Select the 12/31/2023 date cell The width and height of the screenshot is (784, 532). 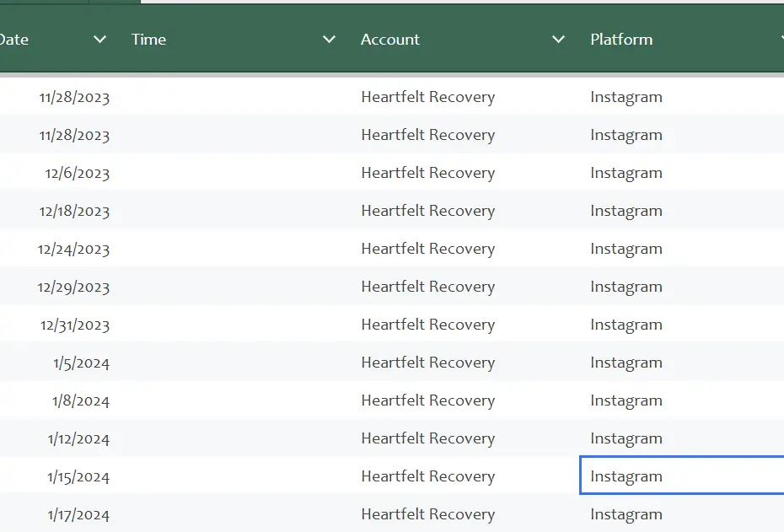click(75, 325)
